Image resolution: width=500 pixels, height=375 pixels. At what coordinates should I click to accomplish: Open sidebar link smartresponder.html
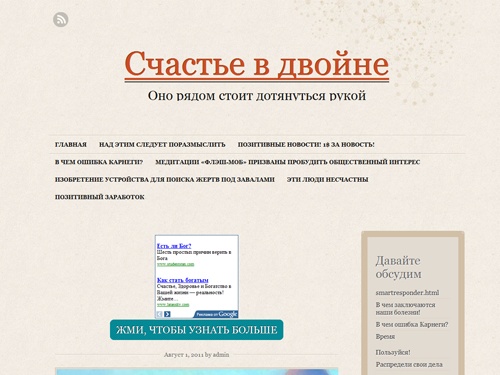[407, 293]
